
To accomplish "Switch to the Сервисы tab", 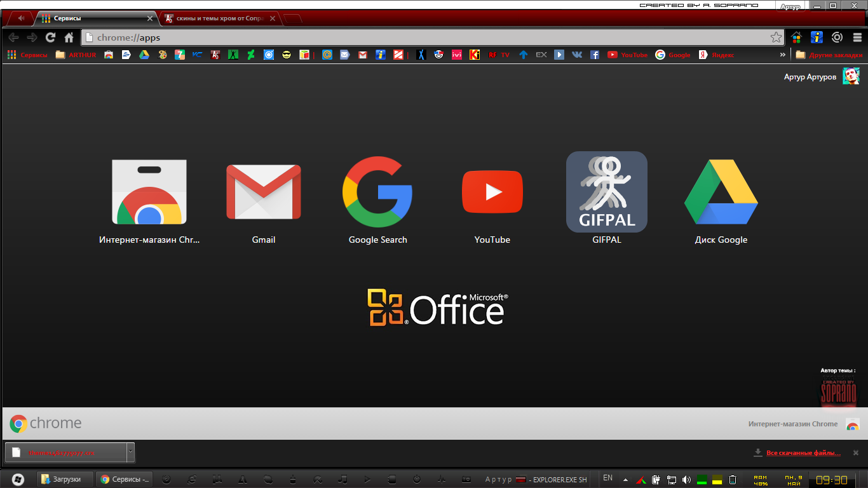I will click(97, 18).
